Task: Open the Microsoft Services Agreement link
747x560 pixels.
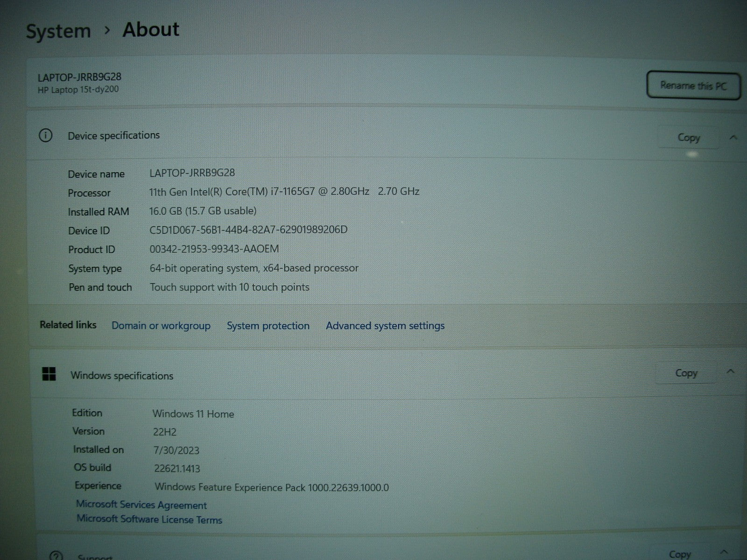Action: tap(141, 505)
